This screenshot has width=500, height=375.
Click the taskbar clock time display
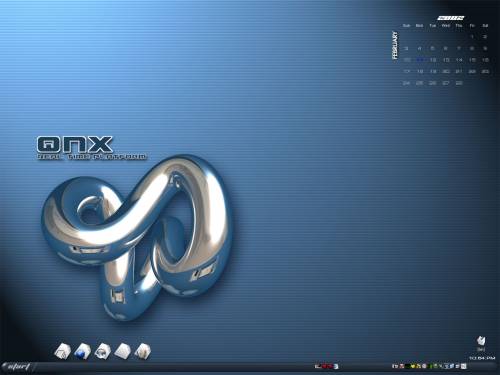click(482, 358)
